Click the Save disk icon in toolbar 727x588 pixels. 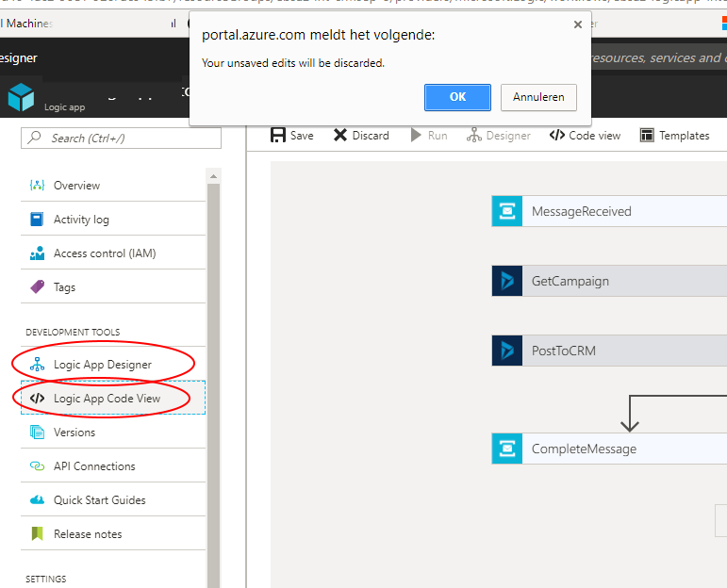278,136
